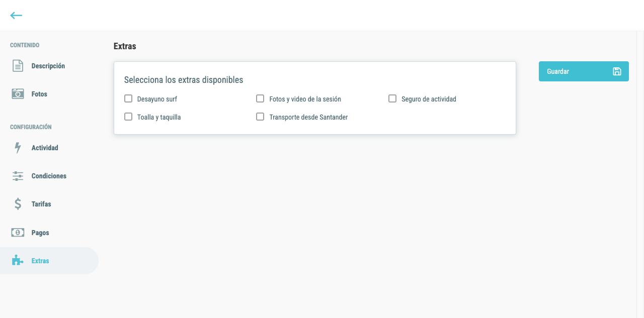Click the Descripción document icon
644x318 pixels.
coord(18,66)
